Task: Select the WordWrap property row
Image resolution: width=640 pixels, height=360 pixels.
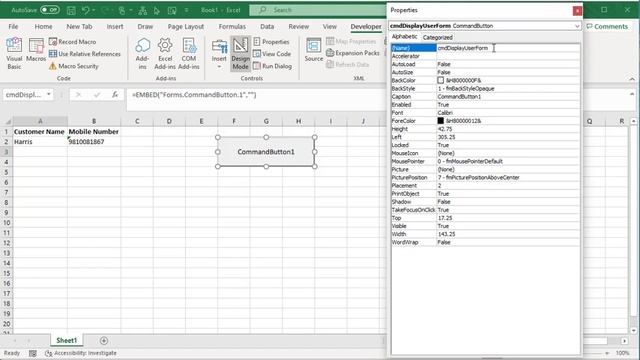Action: click(485, 242)
